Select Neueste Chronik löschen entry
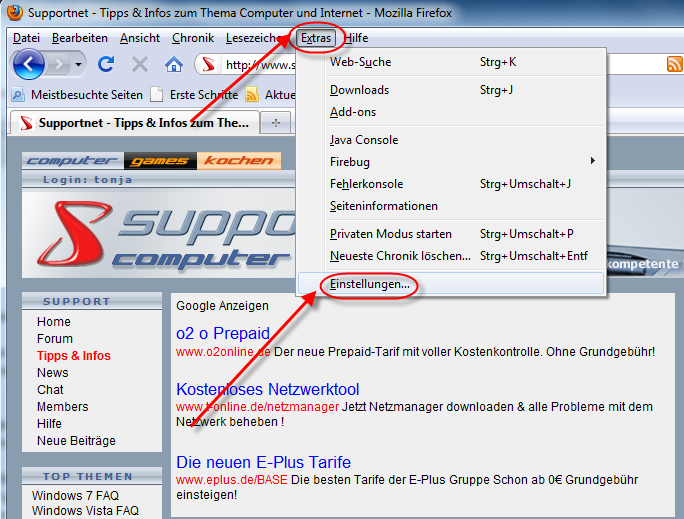The width and height of the screenshot is (684, 519). (x=451, y=256)
